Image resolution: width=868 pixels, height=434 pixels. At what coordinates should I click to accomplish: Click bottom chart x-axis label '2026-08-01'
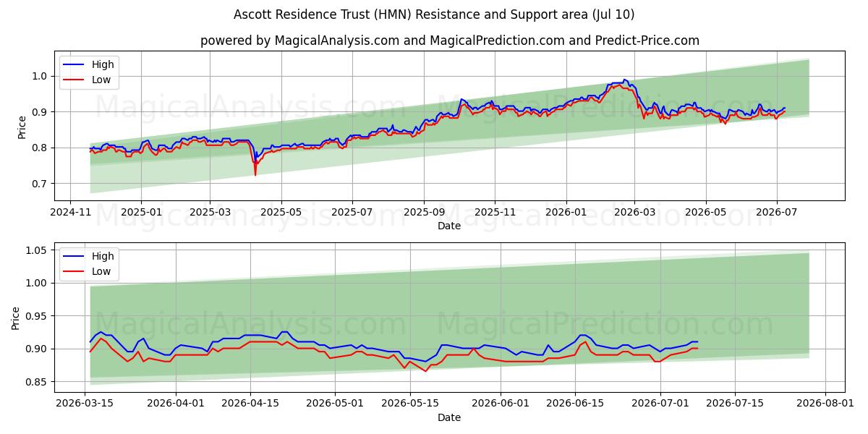pos(825,405)
